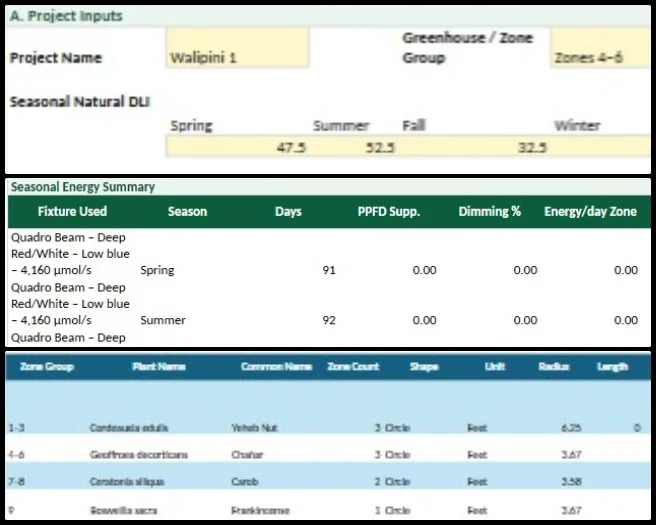
Task: Select the Zone Count column header
Action: [353, 366]
